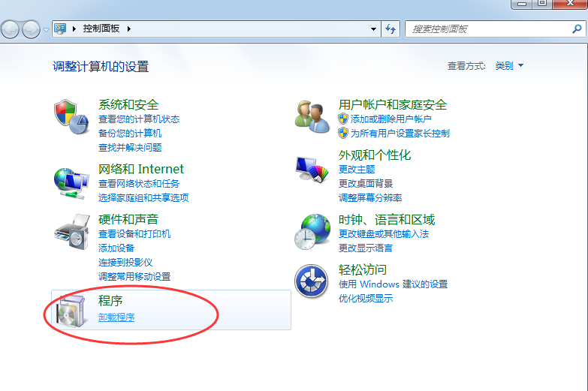Open the Appearance monitor color icon
The width and height of the screenshot is (588, 391).
[x=312, y=170]
